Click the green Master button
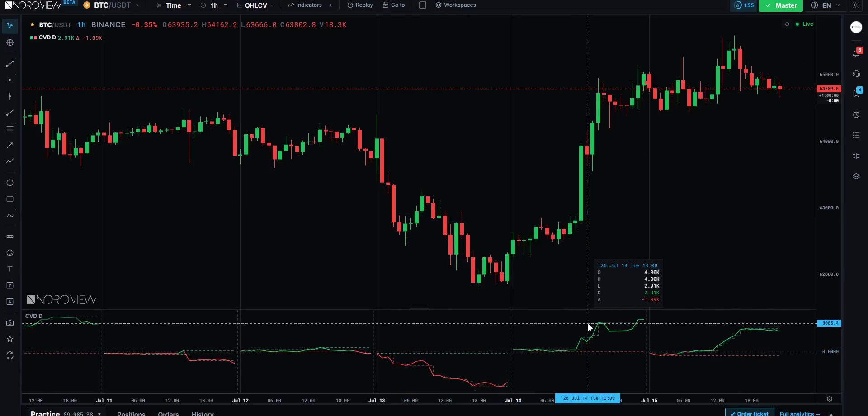 [x=781, y=5]
